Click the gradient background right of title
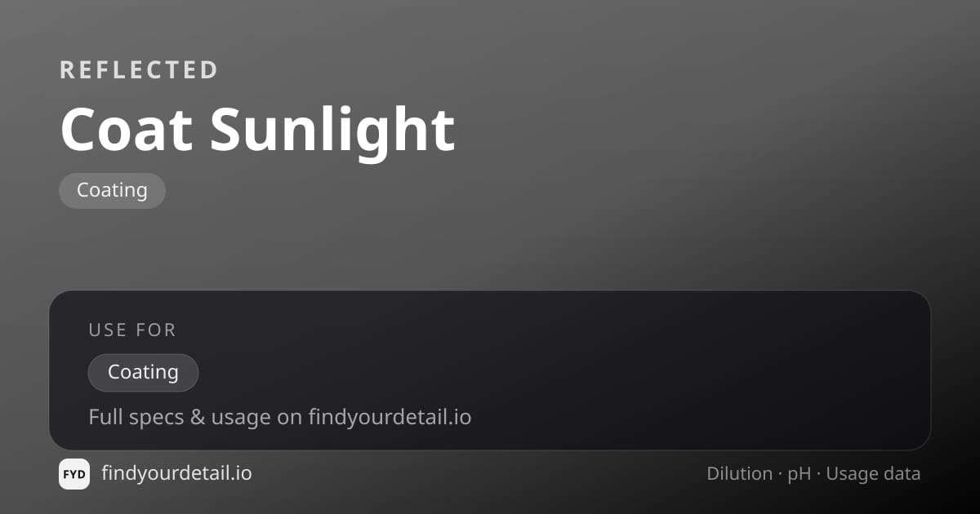Viewport: 980px width, 514px height. tap(694, 131)
